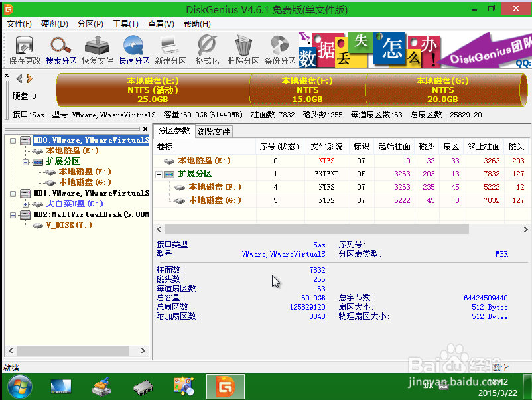Select 本地磁盘 (E:) in left tree
532x400 pixels.
(x=72, y=151)
